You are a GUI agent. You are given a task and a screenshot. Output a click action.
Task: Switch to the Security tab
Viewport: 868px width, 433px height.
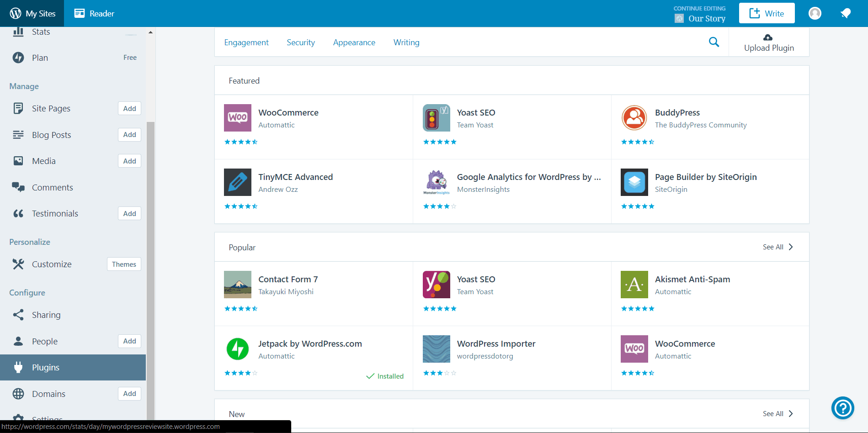tap(301, 42)
